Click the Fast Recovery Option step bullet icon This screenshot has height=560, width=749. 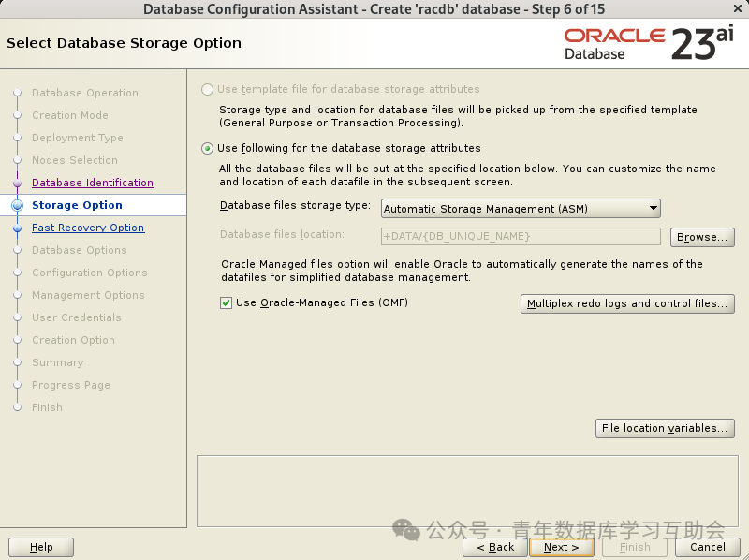click(18, 228)
